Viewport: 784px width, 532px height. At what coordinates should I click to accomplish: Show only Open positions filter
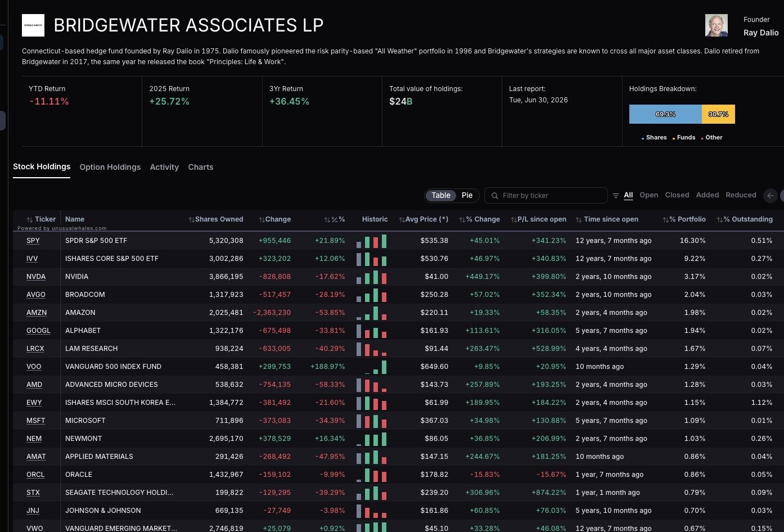click(648, 195)
